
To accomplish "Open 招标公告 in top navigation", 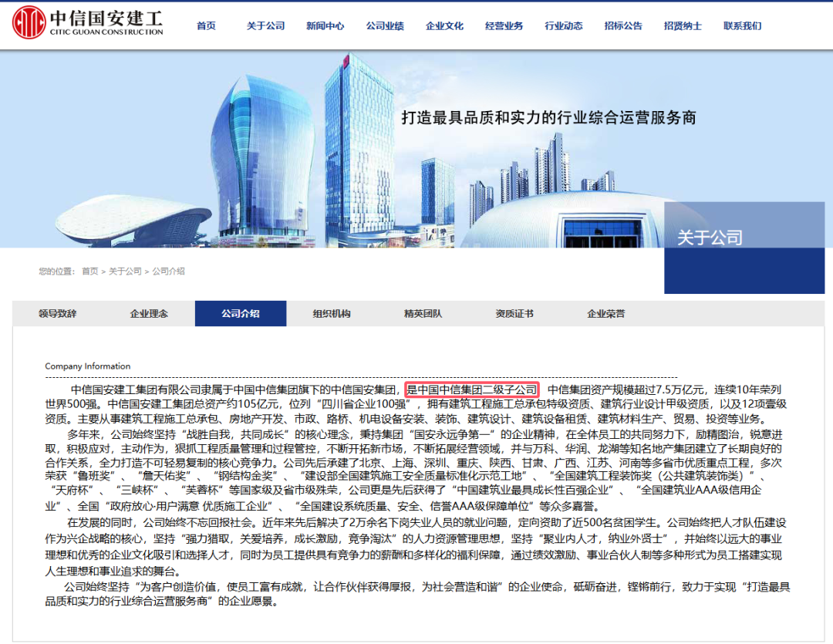I will tap(623, 25).
